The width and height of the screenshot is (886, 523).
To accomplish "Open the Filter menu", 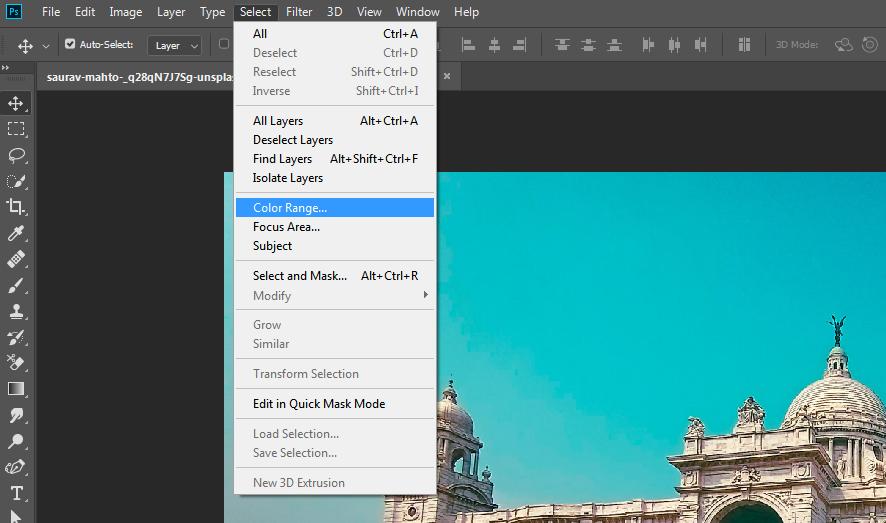I will click(298, 12).
